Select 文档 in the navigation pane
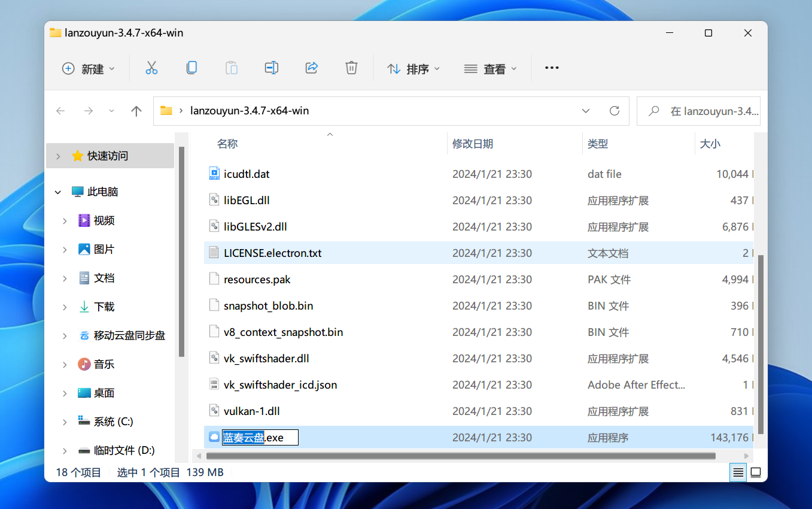The width and height of the screenshot is (812, 509). 104,278
